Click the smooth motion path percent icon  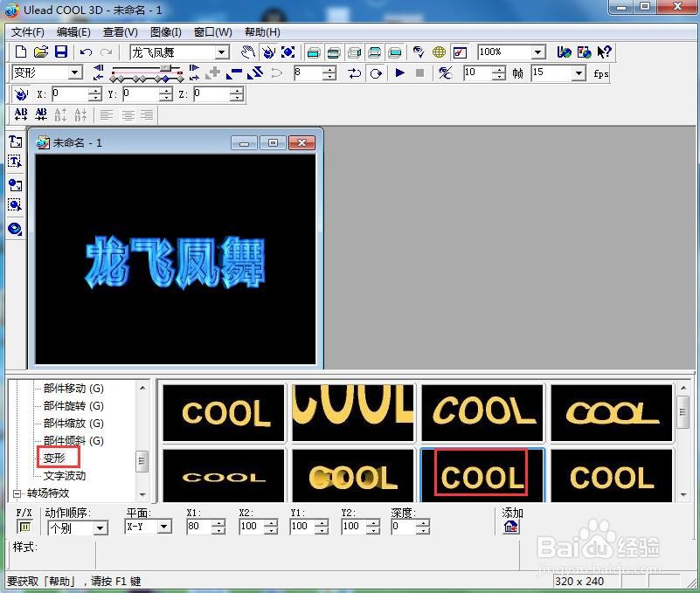(x=445, y=72)
